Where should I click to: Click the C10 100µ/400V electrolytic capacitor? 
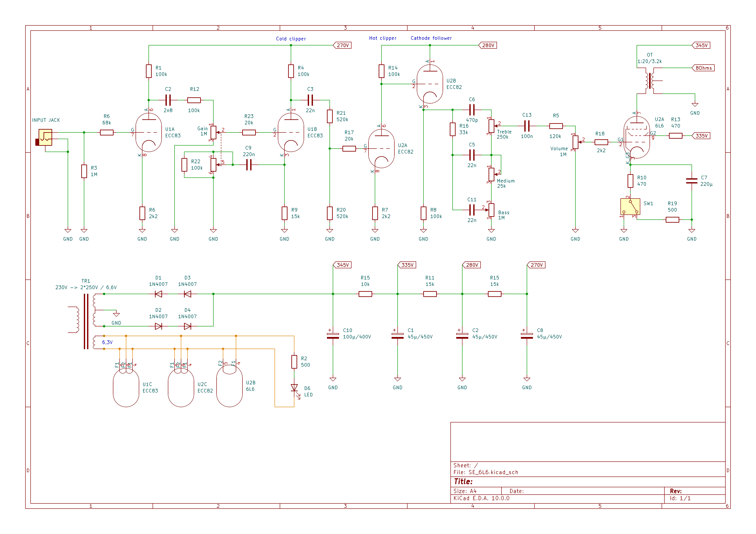pos(333,336)
